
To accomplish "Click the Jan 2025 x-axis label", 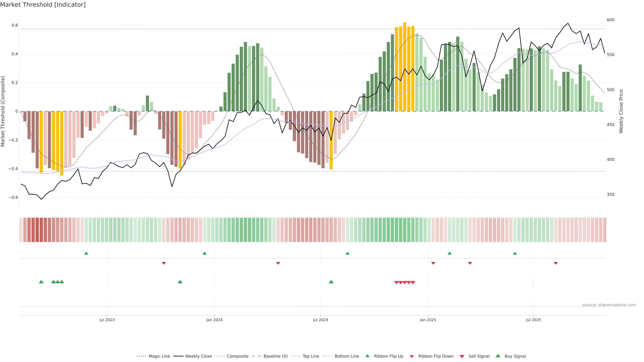I will (x=428, y=320).
